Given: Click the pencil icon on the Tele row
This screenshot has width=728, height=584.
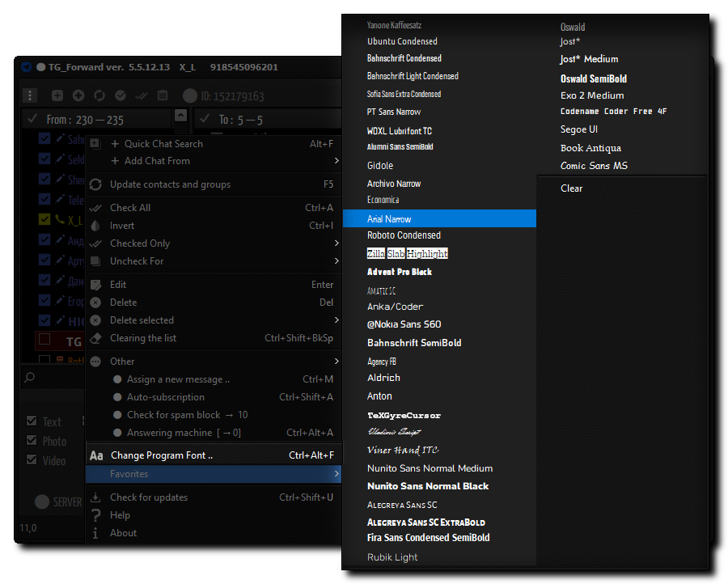Looking at the screenshot, I should (x=60, y=199).
